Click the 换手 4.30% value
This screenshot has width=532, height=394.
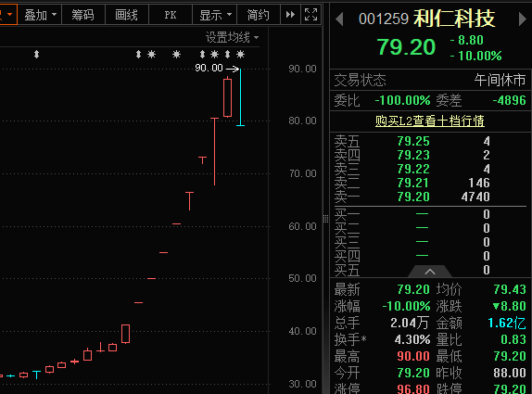pyautogui.click(x=412, y=339)
